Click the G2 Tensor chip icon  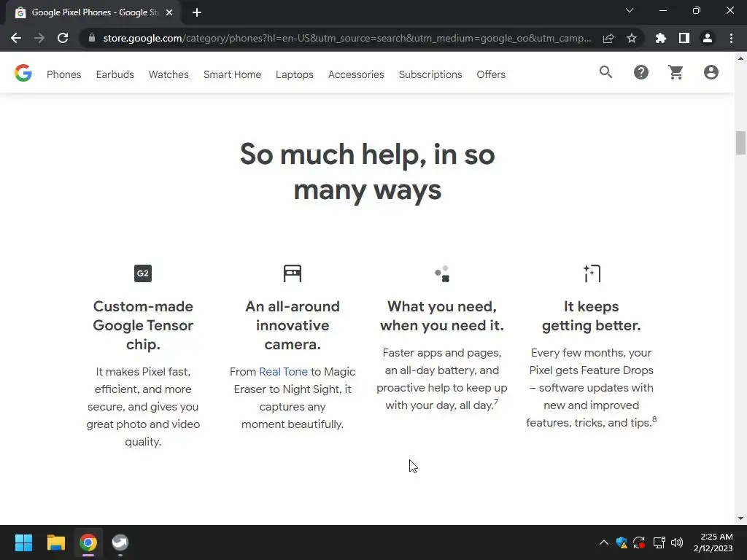point(143,273)
